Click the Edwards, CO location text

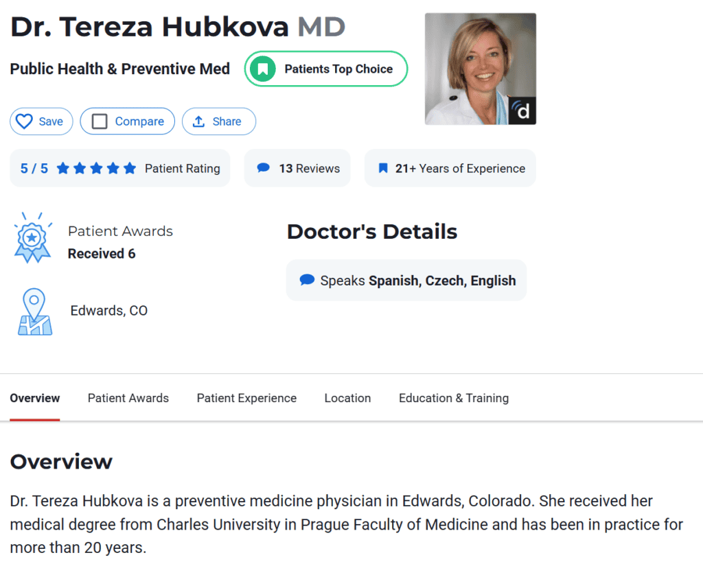tap(109, 311)
